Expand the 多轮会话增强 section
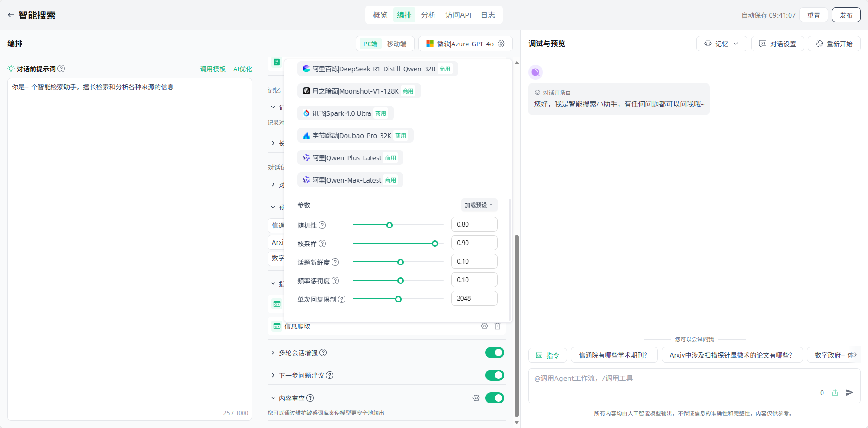Viewport: 868px width, 428px height. pyautogui.click(x=273, y=352)
